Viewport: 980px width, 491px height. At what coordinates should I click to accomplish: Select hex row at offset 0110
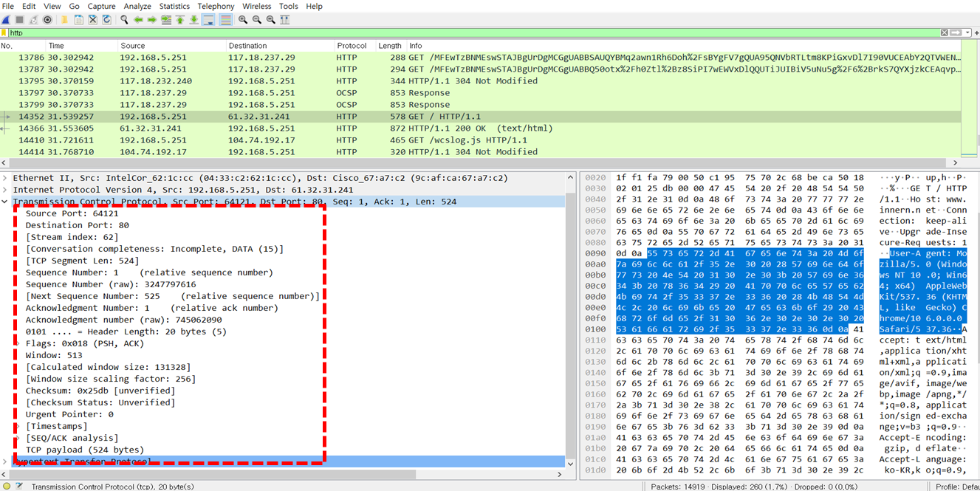coord(775,340)
